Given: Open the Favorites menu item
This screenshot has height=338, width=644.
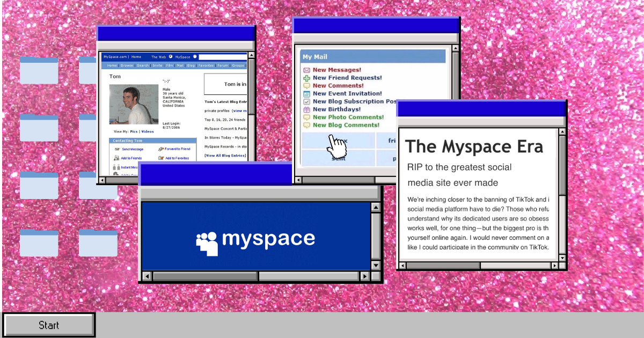Looking at the screenshot, I should (206, 65).
